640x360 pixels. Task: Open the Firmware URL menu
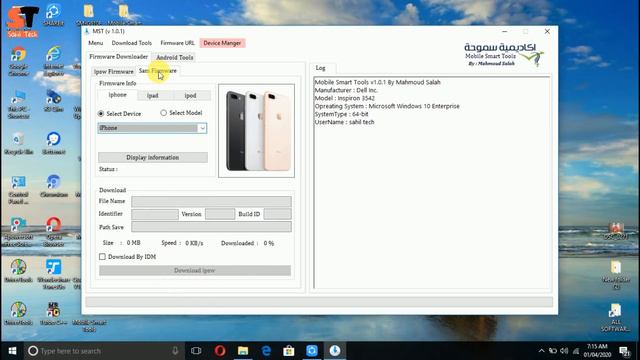coord(177,43)
